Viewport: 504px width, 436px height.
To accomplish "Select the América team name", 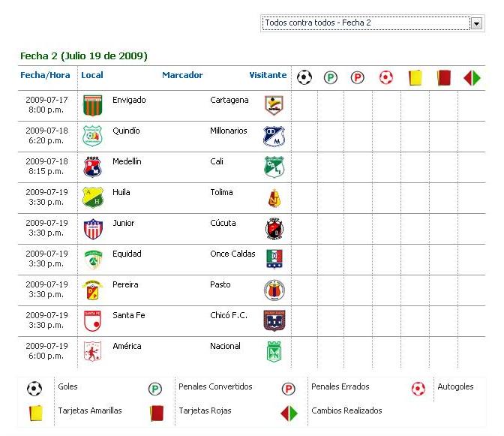I will pyautogui.click(x=127, y=346).
